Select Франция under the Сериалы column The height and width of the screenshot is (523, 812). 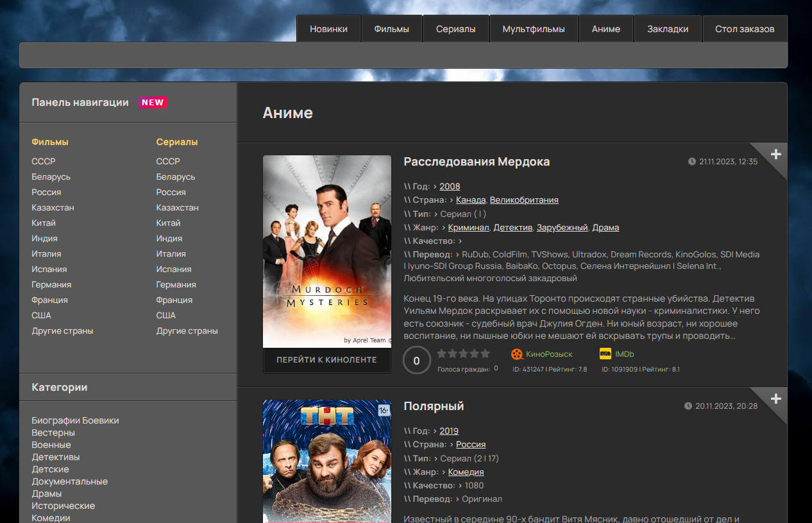click(174, 300)
